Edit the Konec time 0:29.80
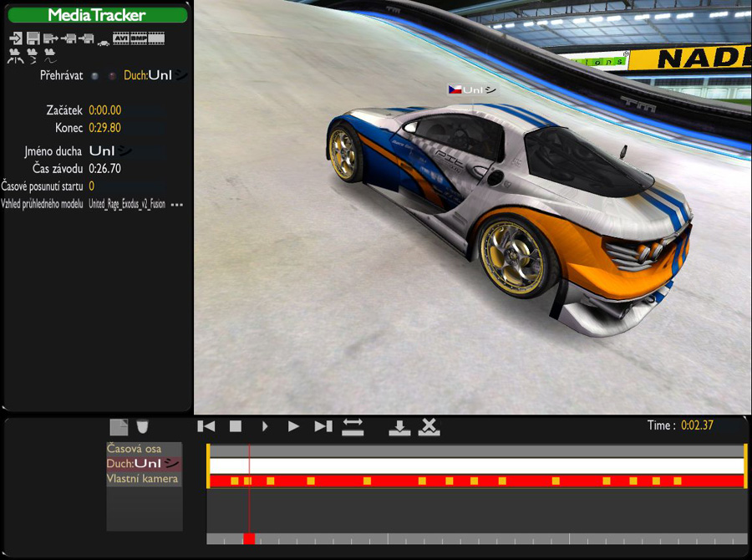The width and height of the screenshot is (752, 560). (x=105, y=128)
